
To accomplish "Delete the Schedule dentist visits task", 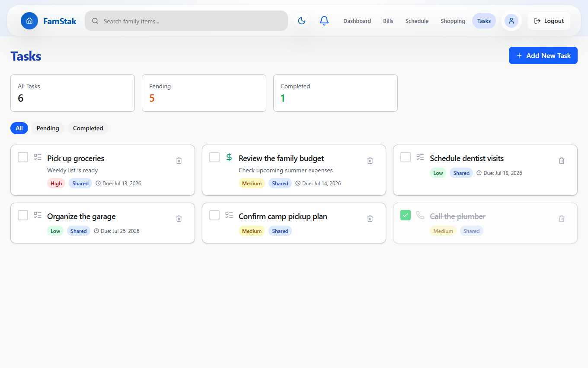I will pyautogui.click(x=562, y=161).
